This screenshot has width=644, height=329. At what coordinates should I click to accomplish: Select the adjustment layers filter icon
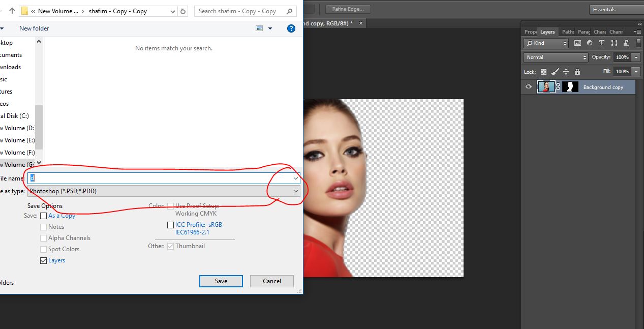point(590,43)
